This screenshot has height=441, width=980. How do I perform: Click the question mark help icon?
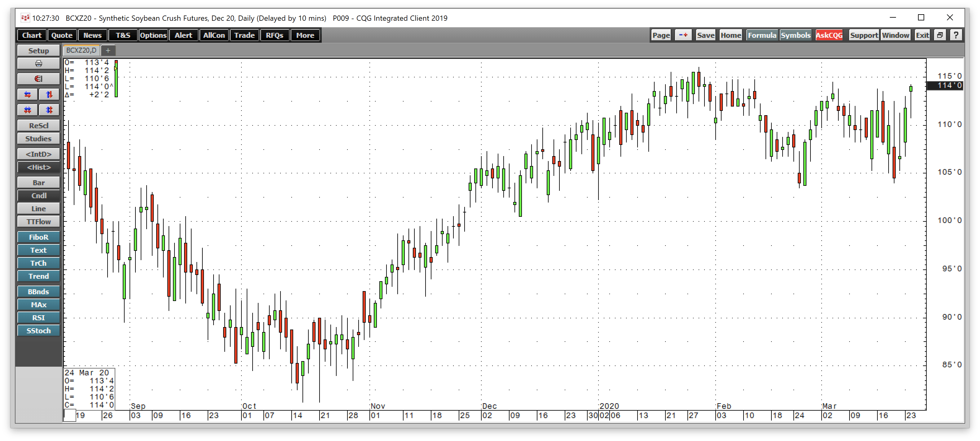pos(956,35)
